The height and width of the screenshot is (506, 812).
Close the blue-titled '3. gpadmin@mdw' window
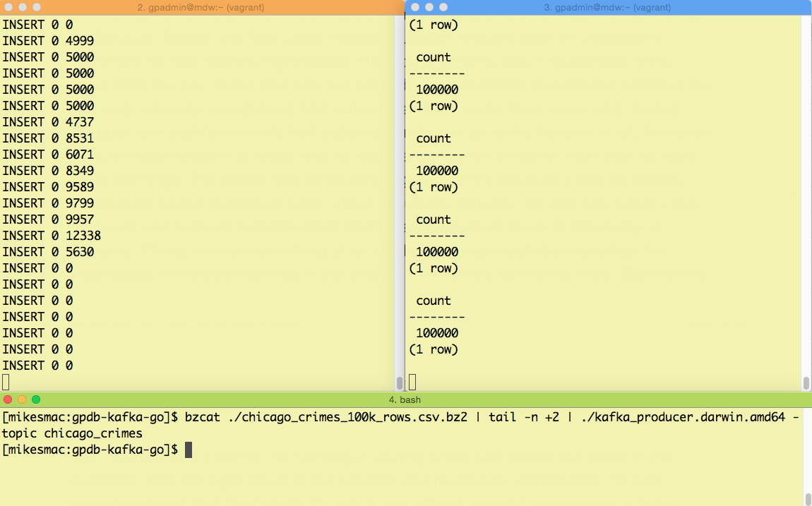click(414, 7)
